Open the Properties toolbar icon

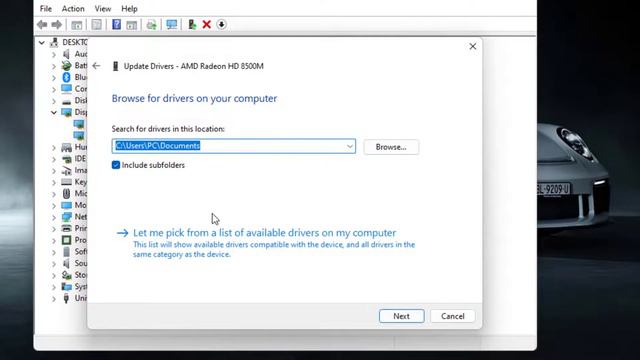[97, 25]
